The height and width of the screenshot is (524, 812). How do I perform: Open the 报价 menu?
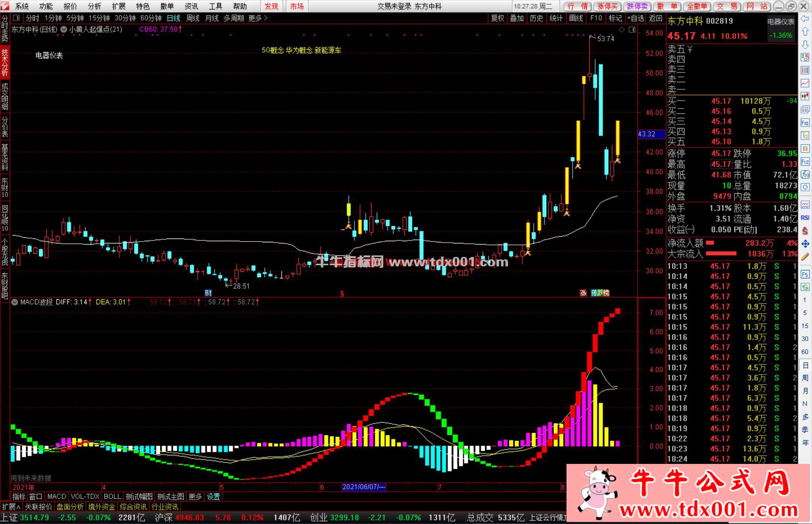70,6
